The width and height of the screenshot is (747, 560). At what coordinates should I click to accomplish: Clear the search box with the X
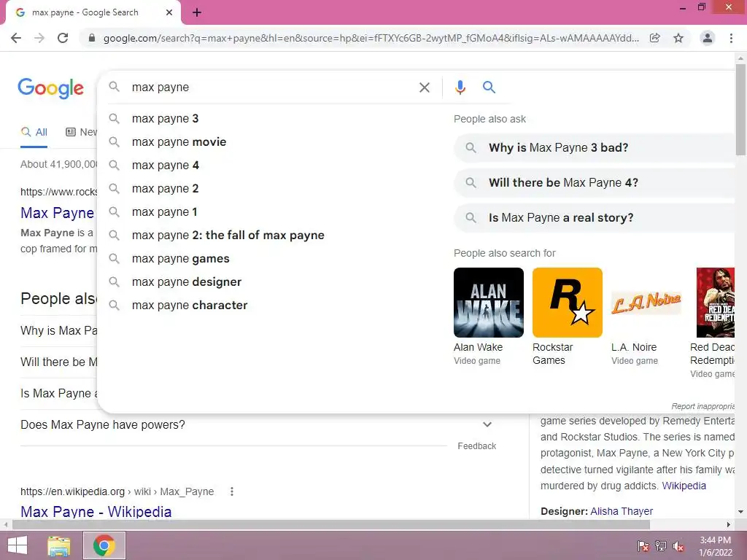(424, 87)
